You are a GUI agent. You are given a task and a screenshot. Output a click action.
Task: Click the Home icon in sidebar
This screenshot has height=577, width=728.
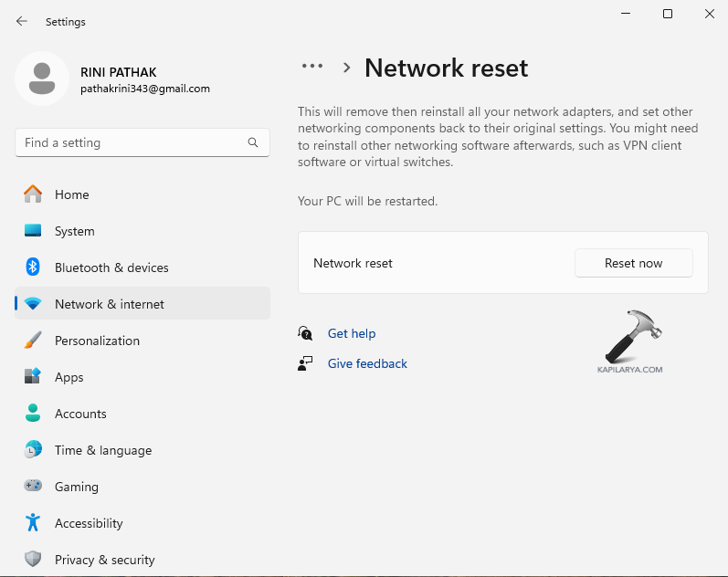pyautogui.click(x=33, y=194)
